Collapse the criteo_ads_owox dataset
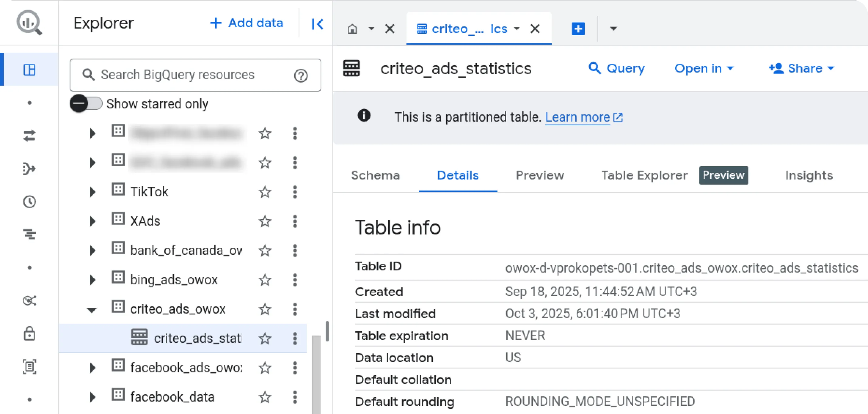The height and width of the screenshot is (414, 868). click(x=92, y=310)
